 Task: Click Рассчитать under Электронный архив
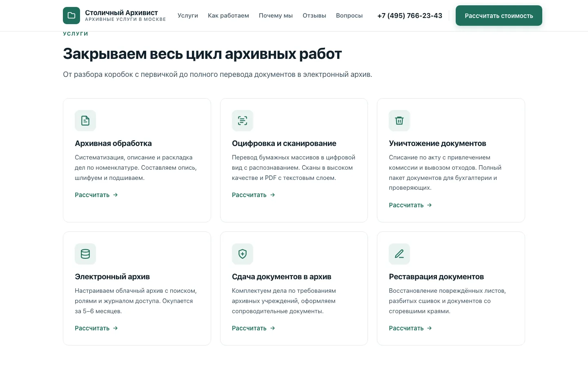click(96, 328)
